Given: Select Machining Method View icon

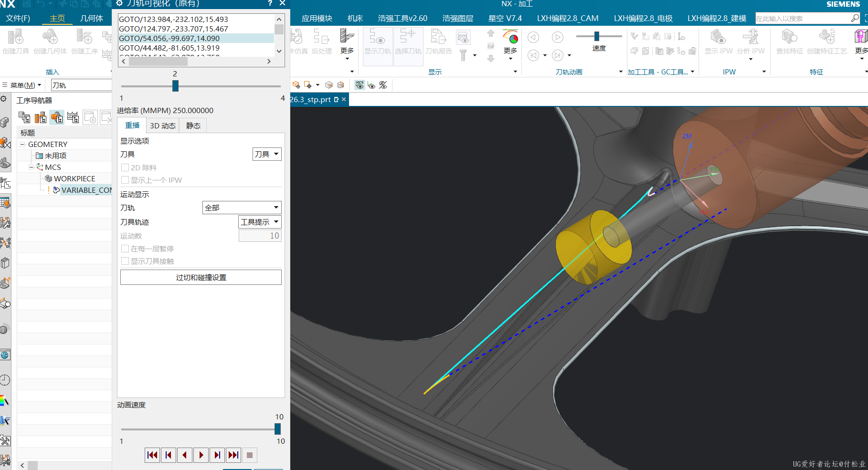Looking at the screenshot, I should (x=73, y=117).
